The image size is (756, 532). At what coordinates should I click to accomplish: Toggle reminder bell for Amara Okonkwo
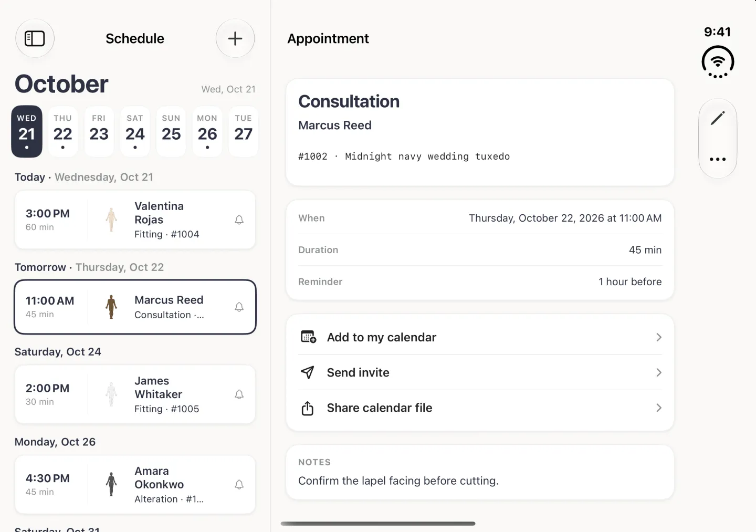point(239,485)
